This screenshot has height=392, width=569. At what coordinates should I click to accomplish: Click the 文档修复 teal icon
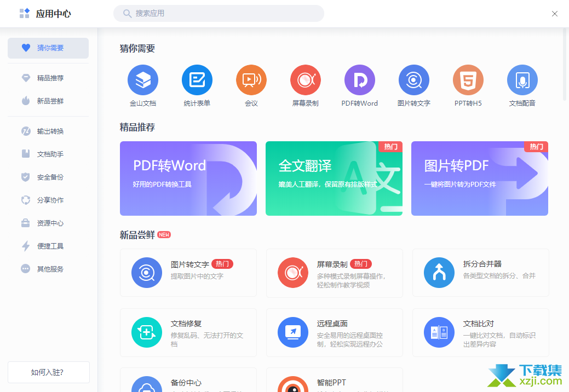147,332
